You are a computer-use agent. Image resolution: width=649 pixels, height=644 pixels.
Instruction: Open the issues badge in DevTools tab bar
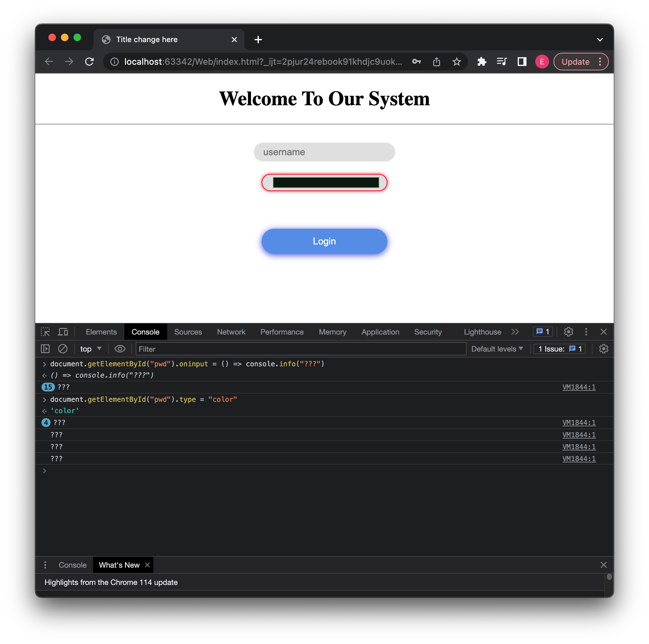(x=543, y=331)
